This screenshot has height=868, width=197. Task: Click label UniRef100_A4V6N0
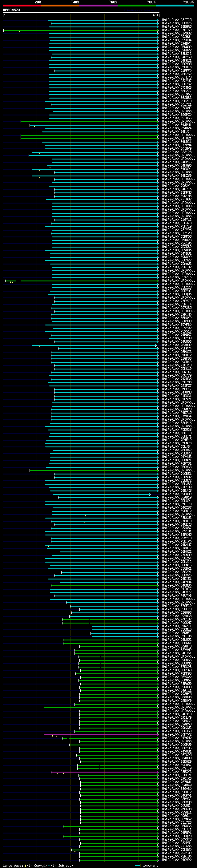point(176,737)
